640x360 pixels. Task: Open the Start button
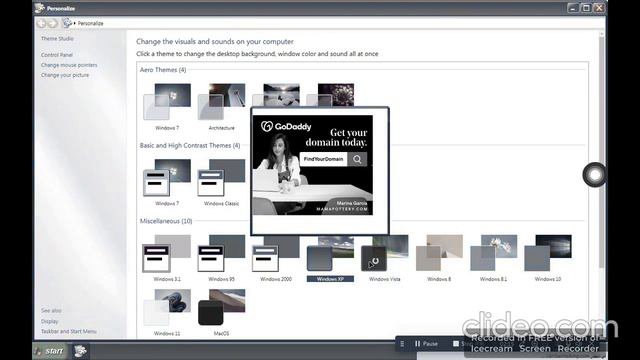click(x=49, y=351)
